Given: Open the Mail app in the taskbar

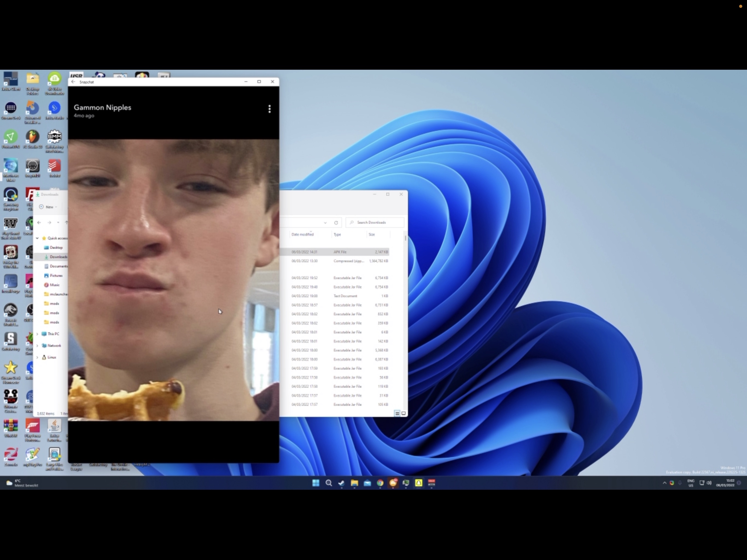Looking at the screenshot, I should click(x=367, y=483).
